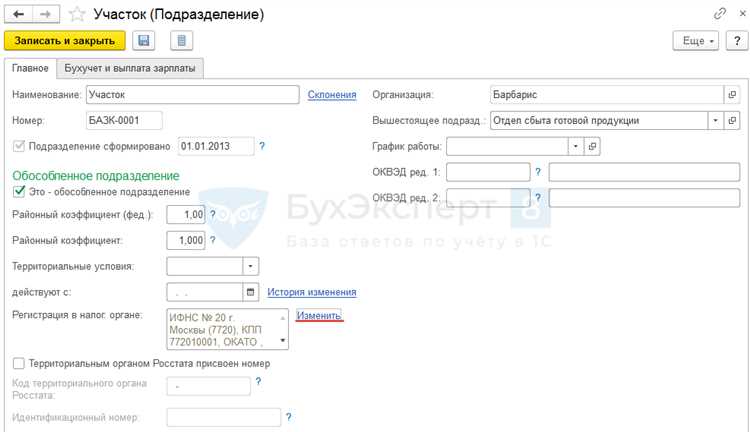Open calendar picker for действуют с
This screenshot has height=432, width=750.
coord(250,292)
